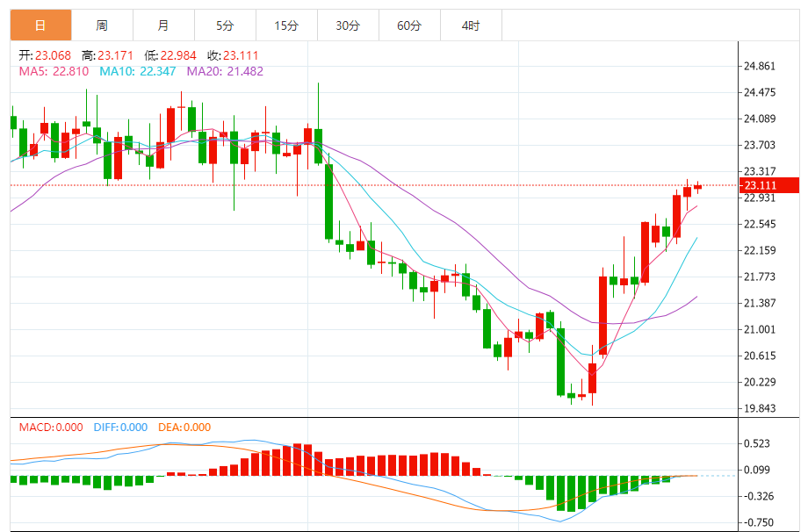Click the DEA:0.000 indicator label
Screen dimensions: 808x532
[184, 428]
